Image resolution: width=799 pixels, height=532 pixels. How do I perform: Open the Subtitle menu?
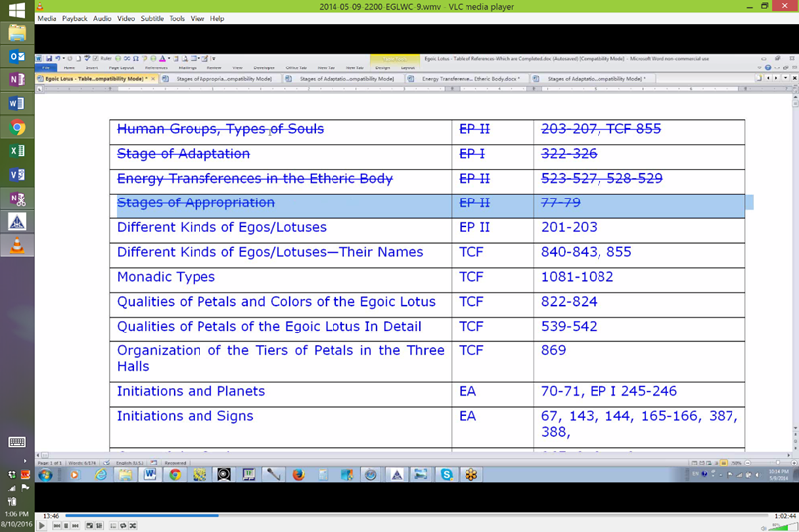(x=152, y=19)
